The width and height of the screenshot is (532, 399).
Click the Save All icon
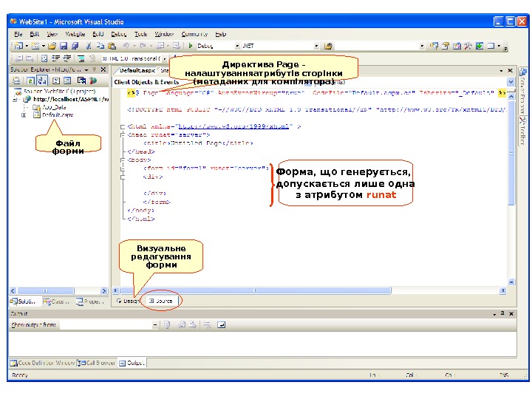click(75, 46)
